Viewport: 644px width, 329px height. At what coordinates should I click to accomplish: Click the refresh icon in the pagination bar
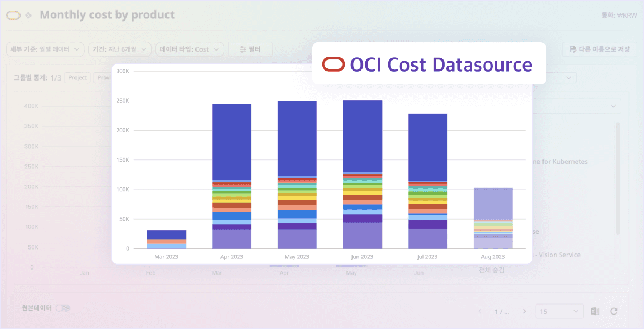613,311
